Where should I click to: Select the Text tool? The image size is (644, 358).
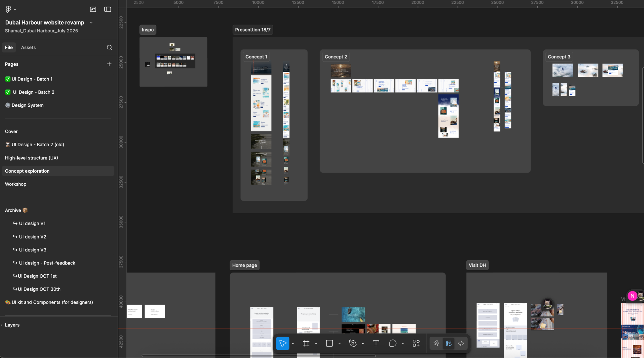pos(376,343)
